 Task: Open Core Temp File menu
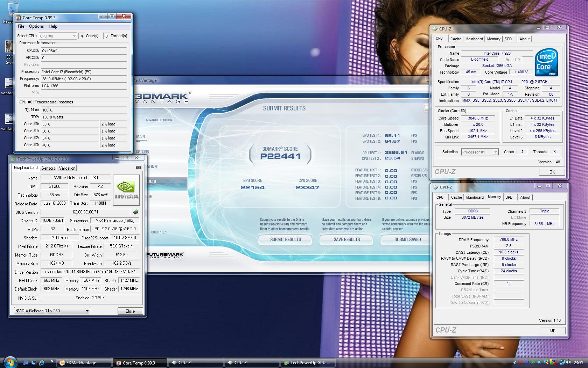(21, 26)
